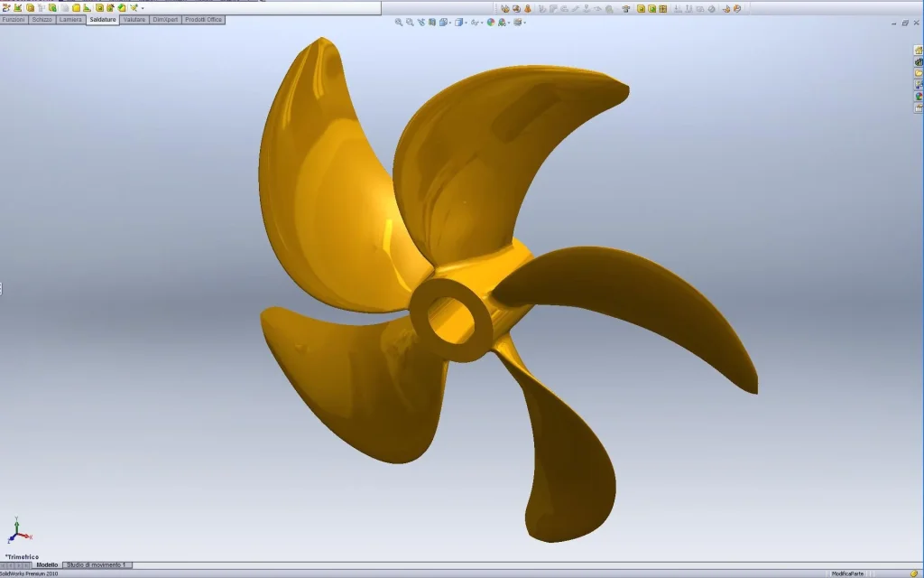Select the Zoom to Area icon
Viewport: 924px width, 578px height.
[x=410, y=22]
